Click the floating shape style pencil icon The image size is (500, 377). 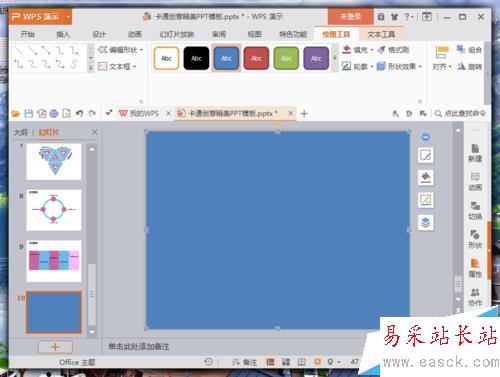(426, 155)
